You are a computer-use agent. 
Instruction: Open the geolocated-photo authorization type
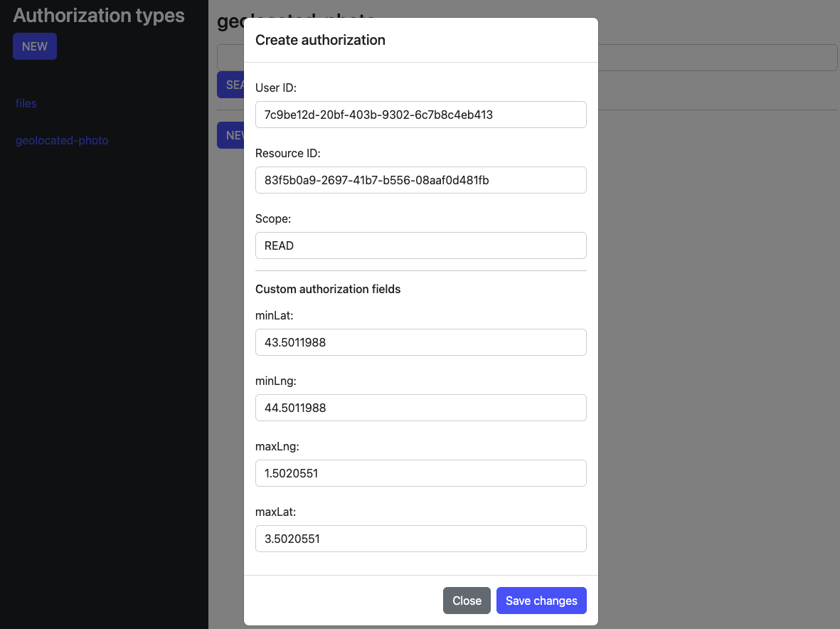coord(62,140)
